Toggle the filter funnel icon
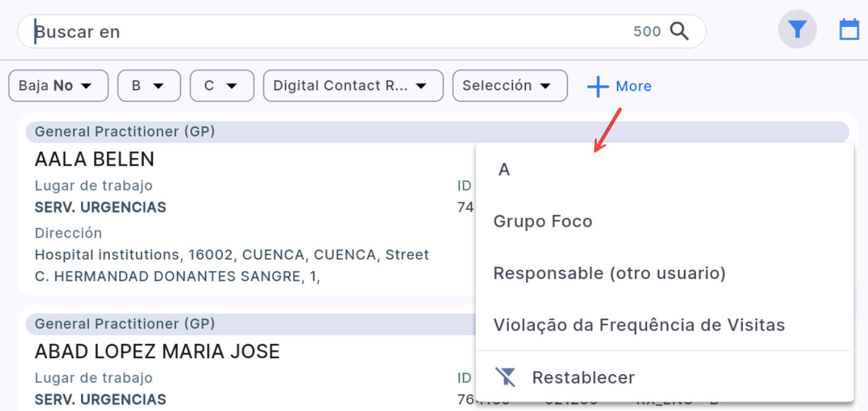Viewport: 868px width, 411px height. click(797, 29)
